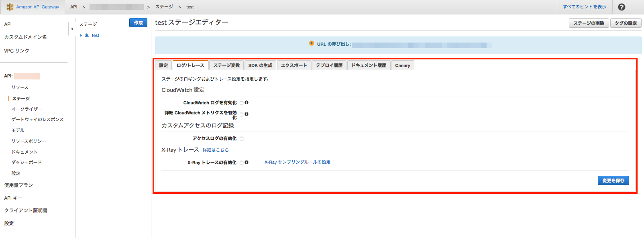
Task: Check the アクセスログの有効化 checkbox
Action: pyautogui.click(x=242, y=138)
